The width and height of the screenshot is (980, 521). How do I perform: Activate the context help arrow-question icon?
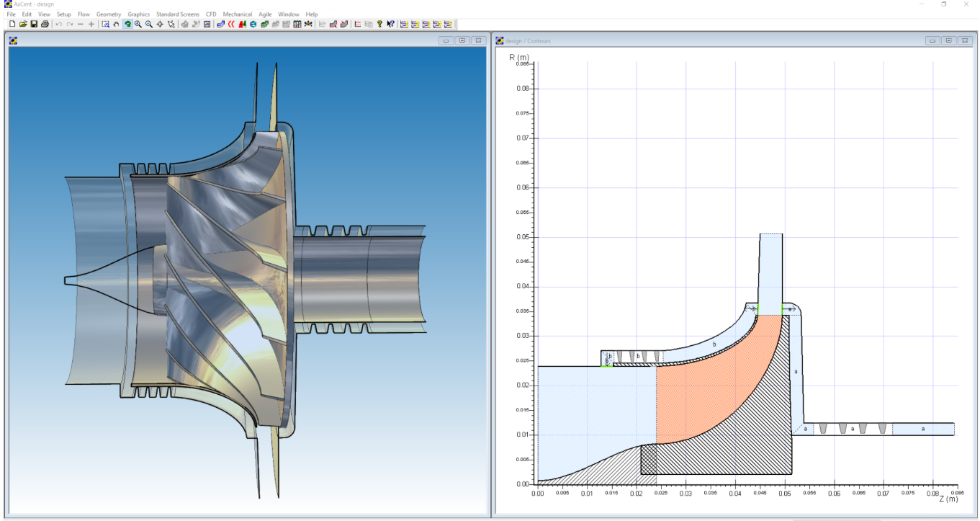click(390, 24)
